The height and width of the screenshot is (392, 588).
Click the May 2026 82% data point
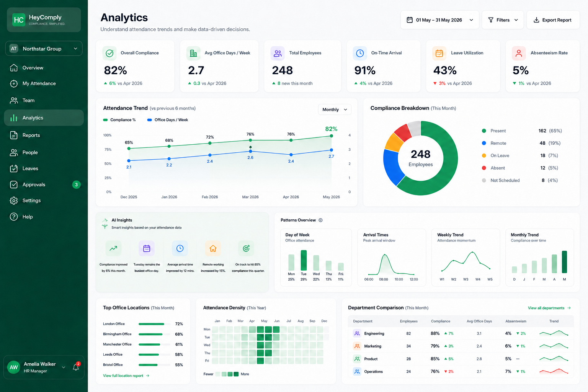point(331,136)
